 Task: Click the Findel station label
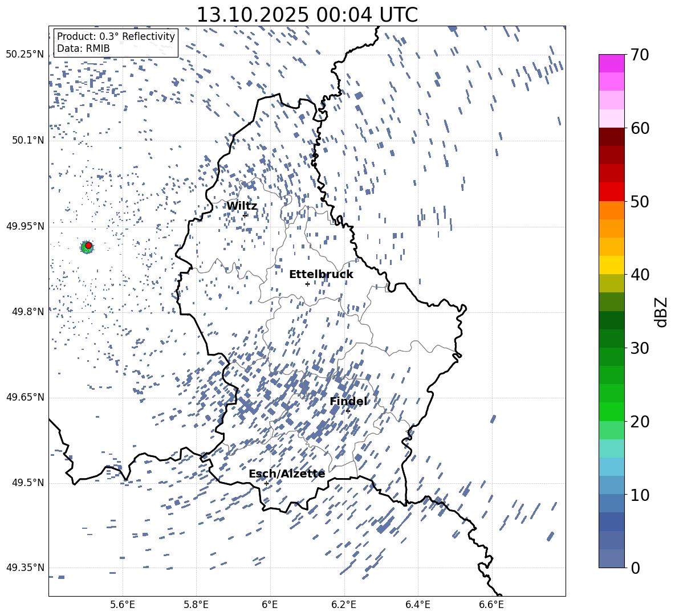pyautogui.click(x=349, y=401)
